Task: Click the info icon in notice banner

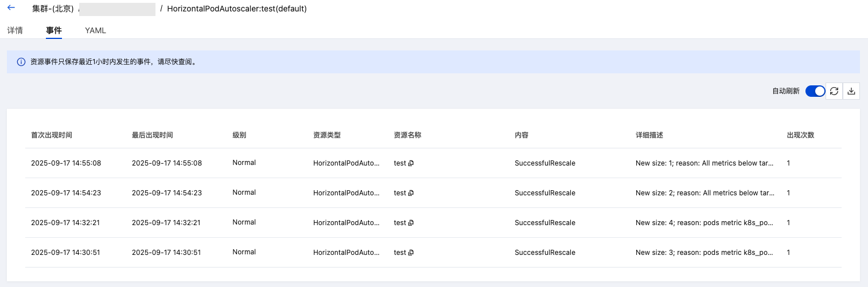Action: click(21, 62)
